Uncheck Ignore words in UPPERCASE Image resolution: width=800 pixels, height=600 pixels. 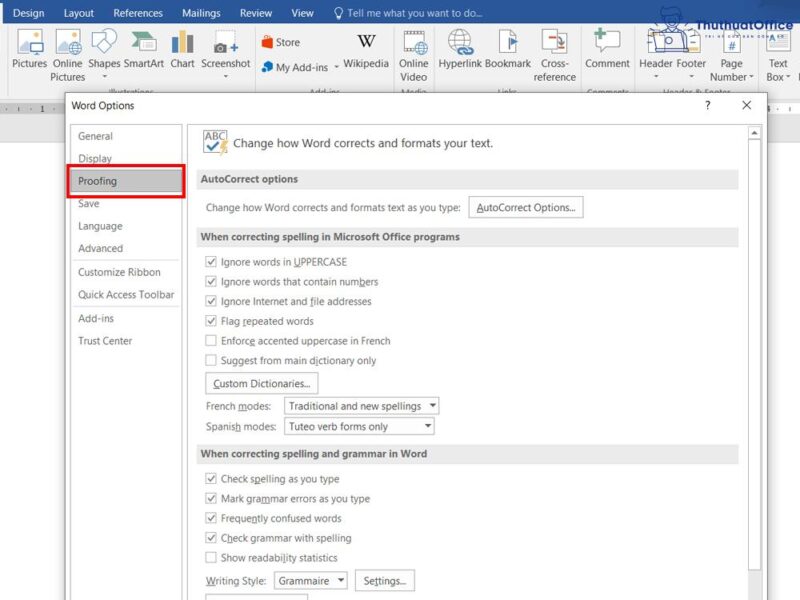click(211, 262)
